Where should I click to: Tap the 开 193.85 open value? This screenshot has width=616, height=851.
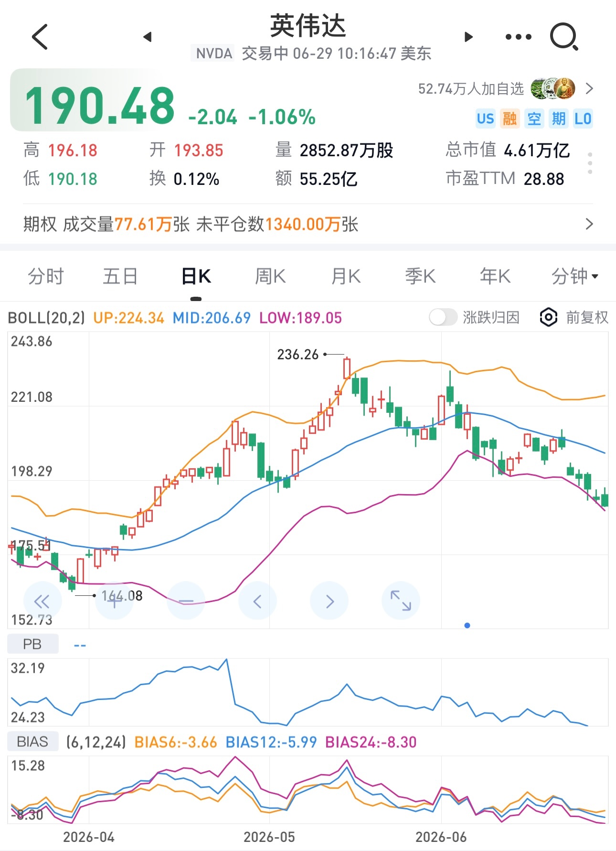coord(186,150)
